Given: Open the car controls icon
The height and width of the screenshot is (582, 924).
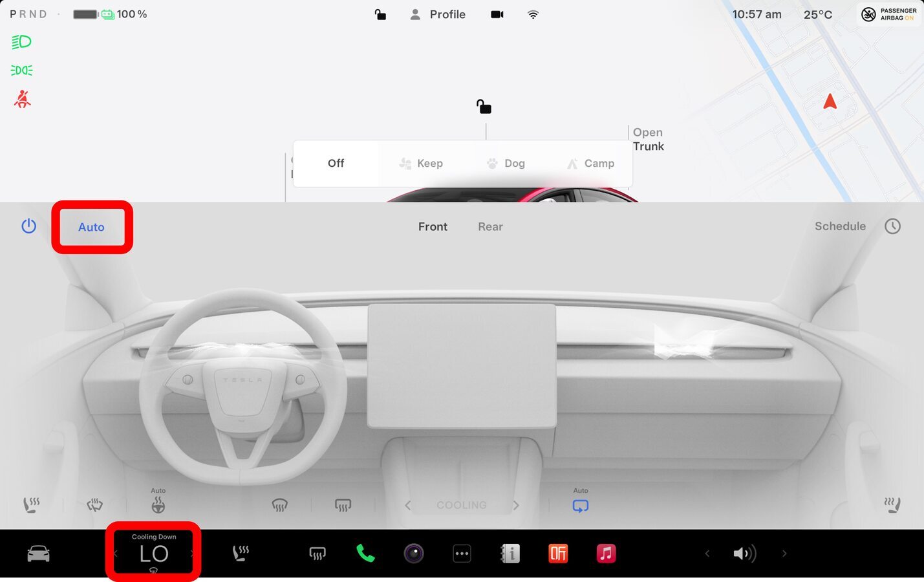Looking at the screenshot, I should [x=38, y=554].
